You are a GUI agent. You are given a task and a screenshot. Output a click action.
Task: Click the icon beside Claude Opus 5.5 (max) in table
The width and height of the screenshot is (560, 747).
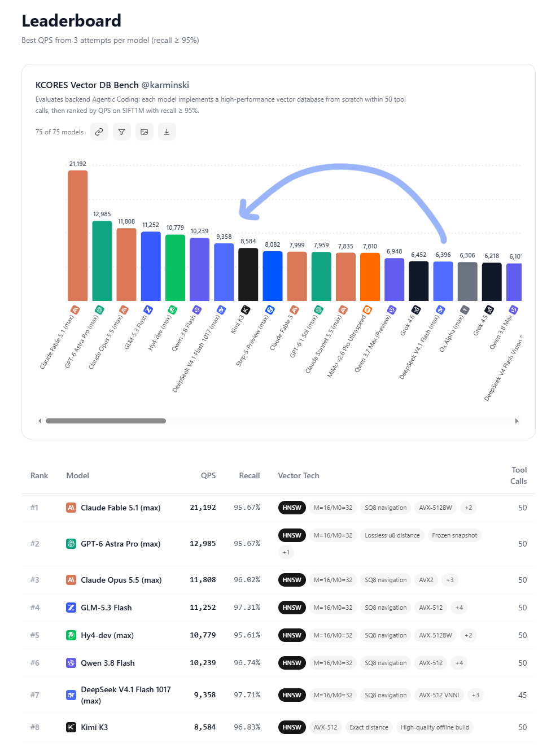point(71,580)
